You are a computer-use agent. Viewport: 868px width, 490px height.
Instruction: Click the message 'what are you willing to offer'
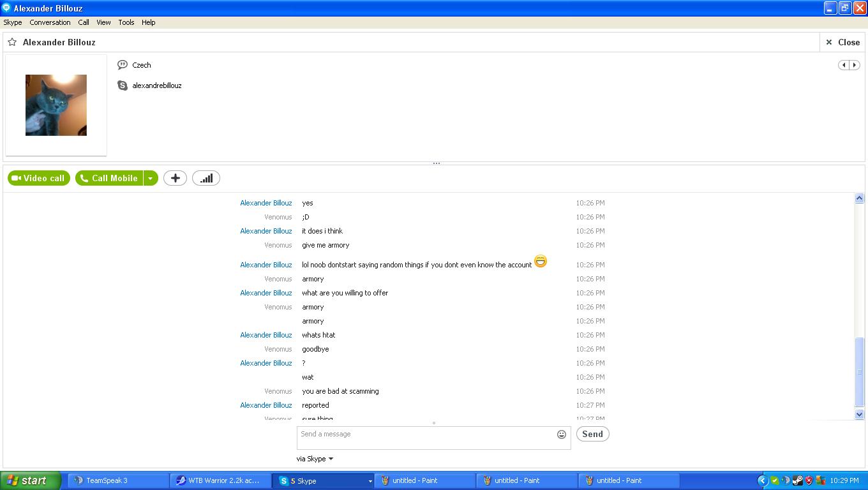tap(345, 293)
